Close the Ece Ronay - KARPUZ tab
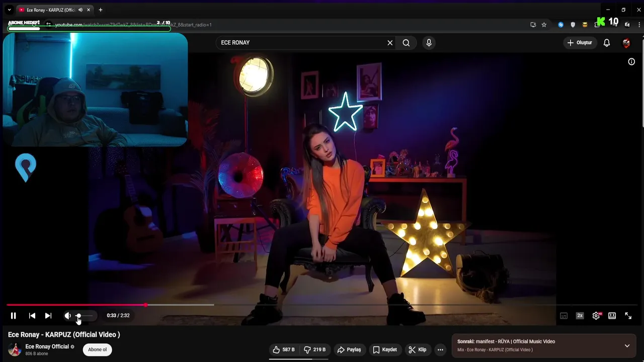644x362 pixels. (x=89, y=10)
